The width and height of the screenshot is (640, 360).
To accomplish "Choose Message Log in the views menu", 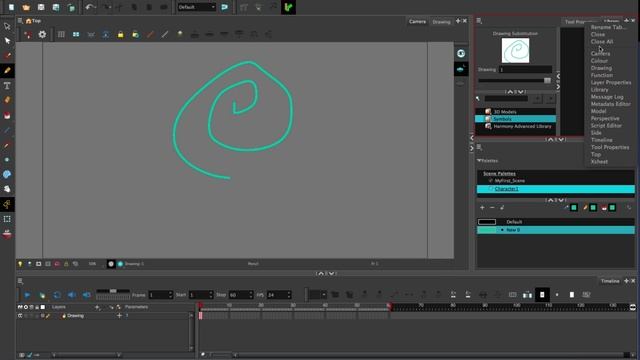I will [x=607, y=97].
